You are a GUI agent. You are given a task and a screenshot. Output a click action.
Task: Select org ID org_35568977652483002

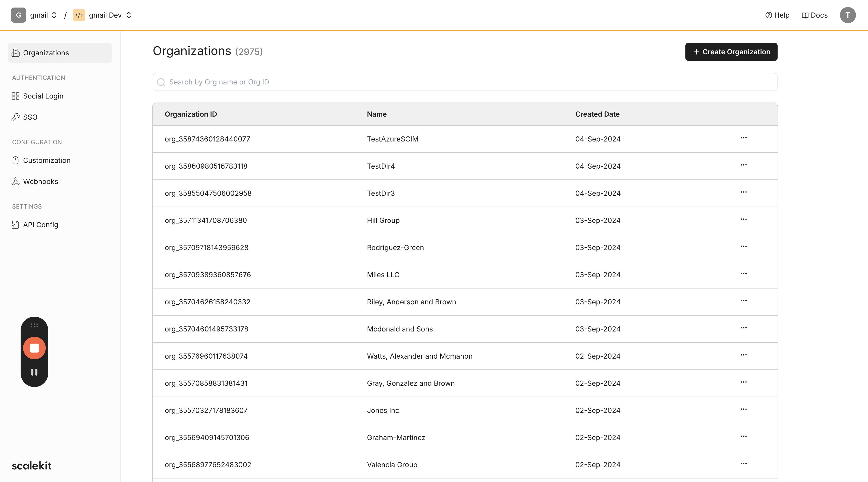coord(208,464)
